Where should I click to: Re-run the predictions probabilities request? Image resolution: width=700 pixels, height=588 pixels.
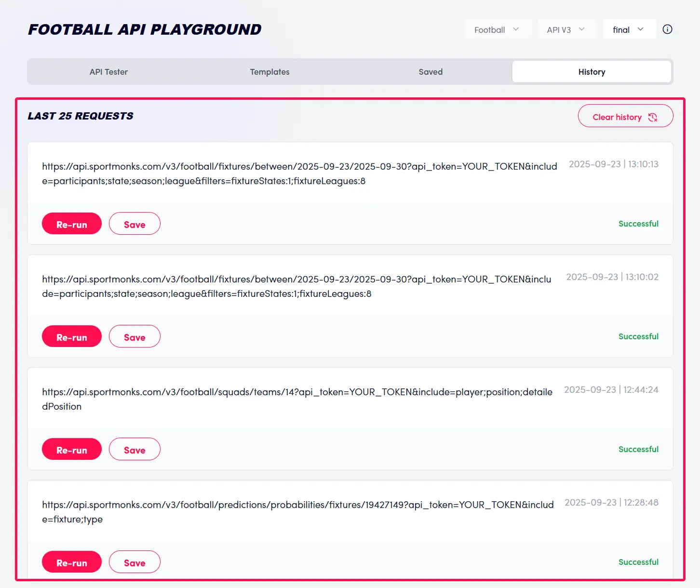71,561
